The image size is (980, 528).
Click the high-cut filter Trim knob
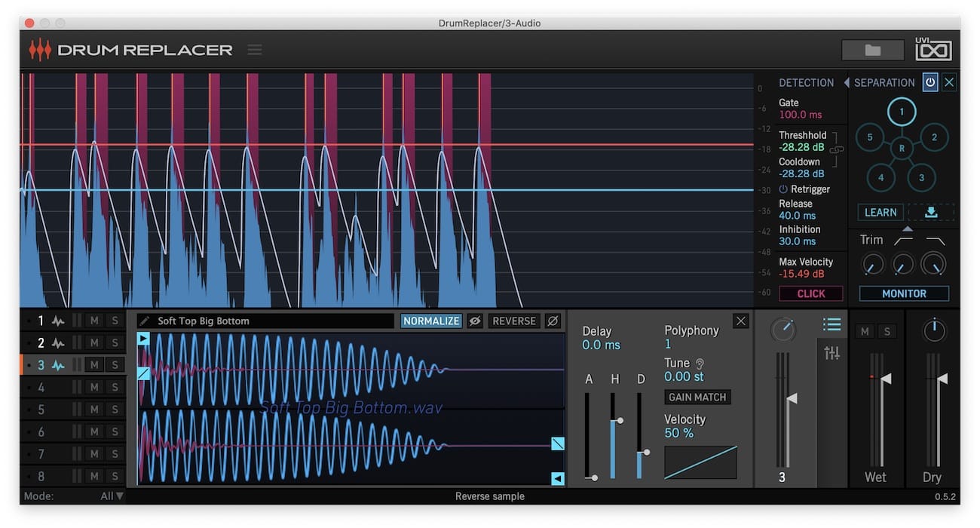point(933,263)
